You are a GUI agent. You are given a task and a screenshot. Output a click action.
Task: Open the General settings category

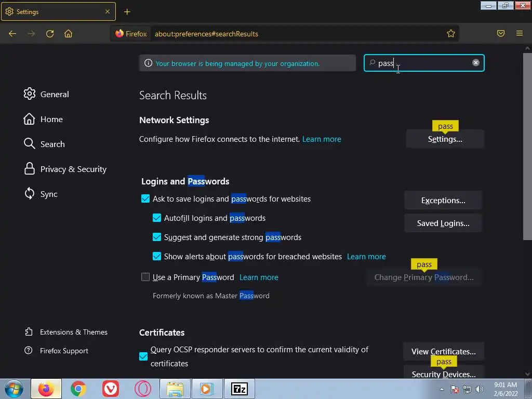click(46, 94)
